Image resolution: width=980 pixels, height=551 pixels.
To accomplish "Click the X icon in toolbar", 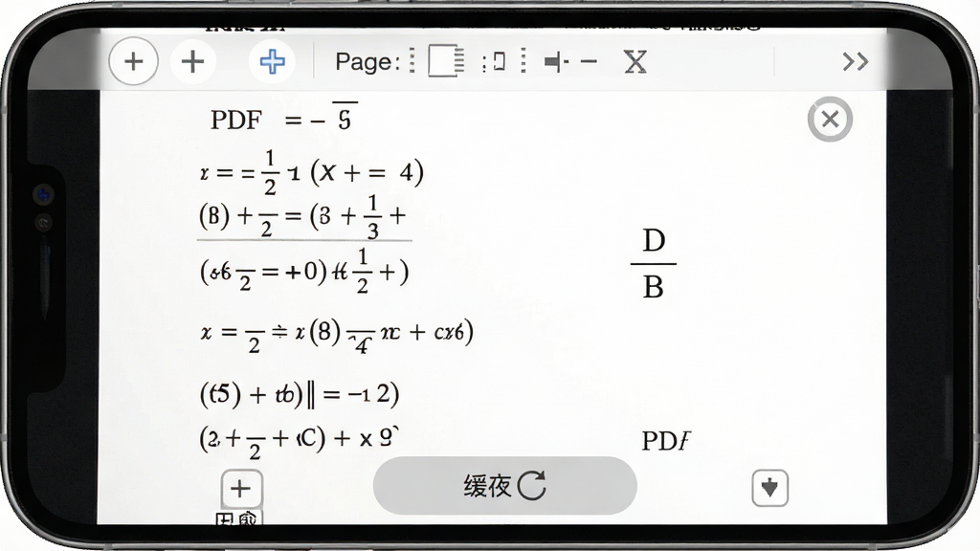I will click(x=635, y=62).
